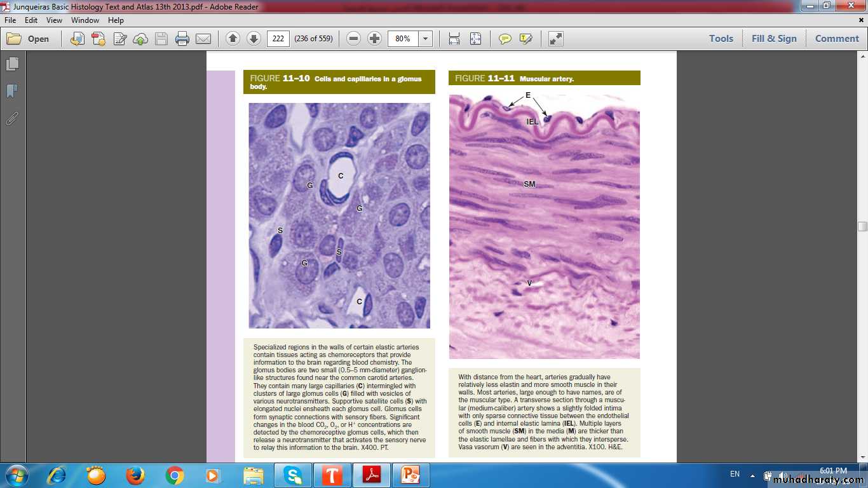Click the vertical scrollbar thumb

(x=862, y=226)
